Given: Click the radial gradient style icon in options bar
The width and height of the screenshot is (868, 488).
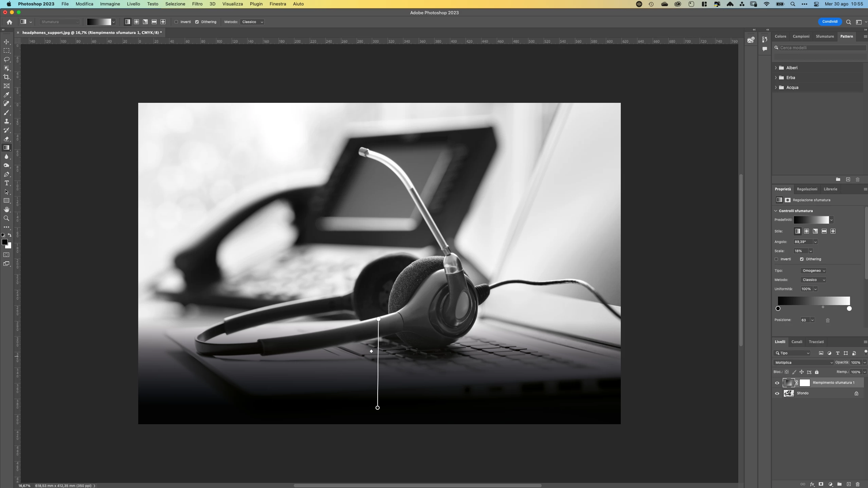Looking at the screenshot, I should click(x=137, y=22).
